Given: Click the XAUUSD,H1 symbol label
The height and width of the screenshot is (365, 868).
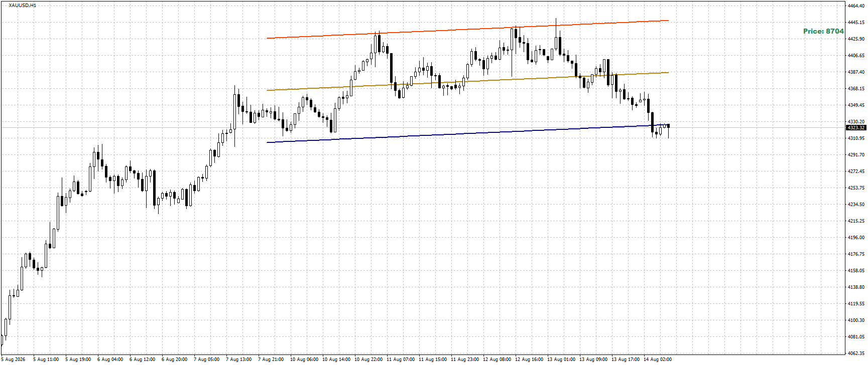Looking at the screenshot, I should point(23,5).
